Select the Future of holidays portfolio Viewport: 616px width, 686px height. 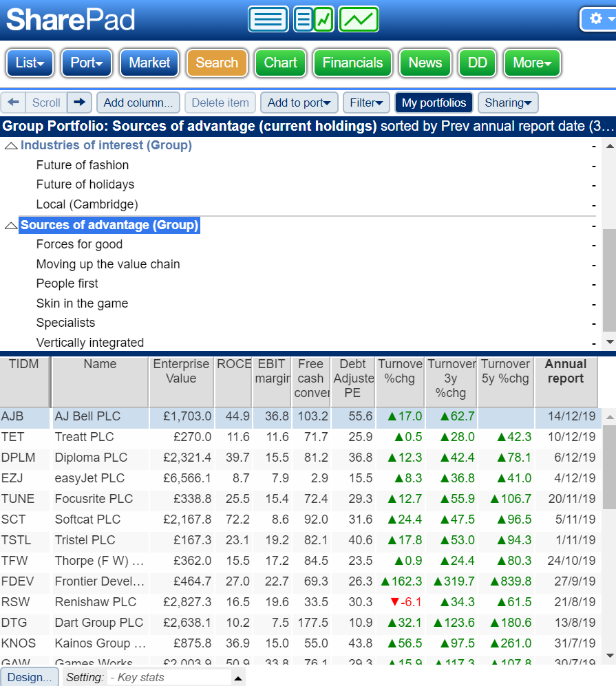click(85, 184)
